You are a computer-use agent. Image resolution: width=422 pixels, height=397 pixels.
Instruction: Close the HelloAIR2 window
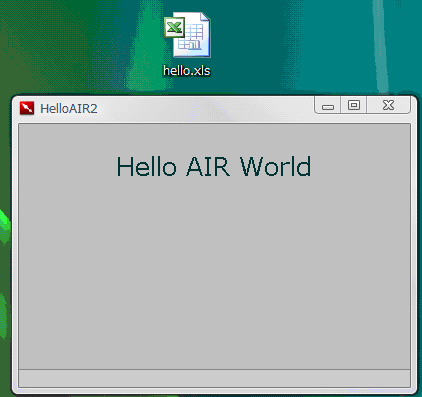388,105
